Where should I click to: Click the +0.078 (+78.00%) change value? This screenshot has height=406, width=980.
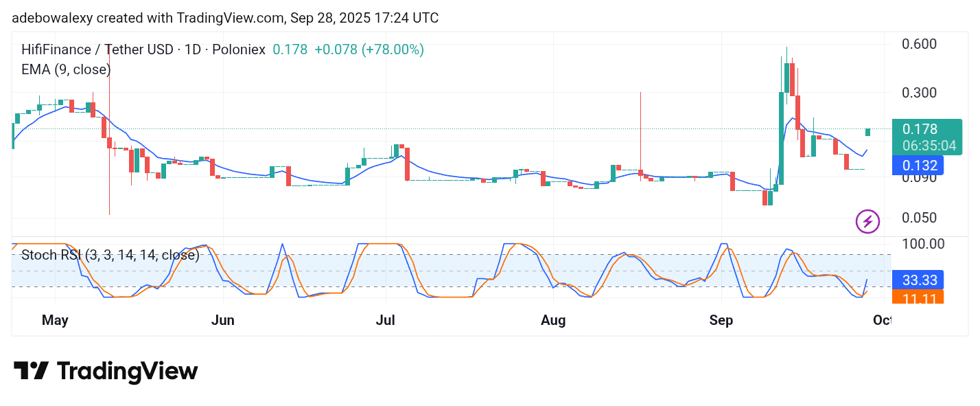tap(369, 49)
